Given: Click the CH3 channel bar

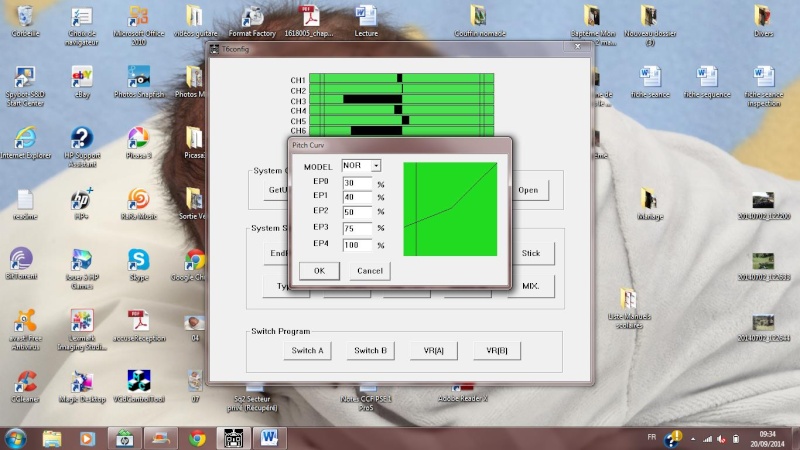Looking at the screenshot, I should (x=402, y=99).
